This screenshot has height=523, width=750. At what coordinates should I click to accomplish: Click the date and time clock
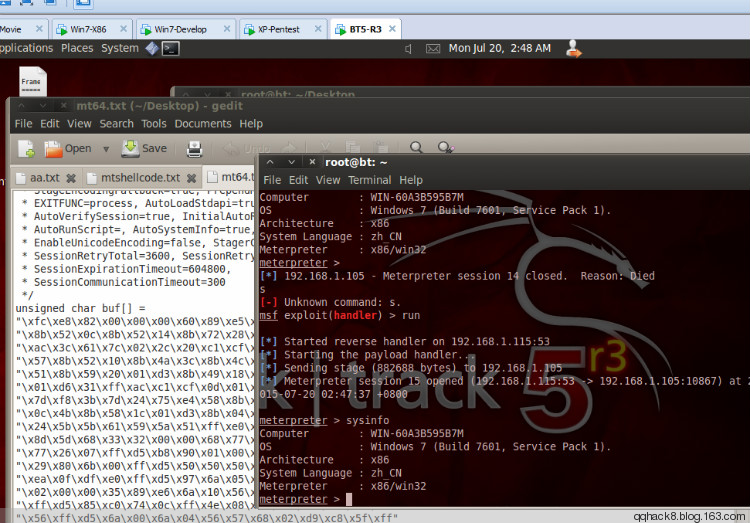(x=499, y=48)
